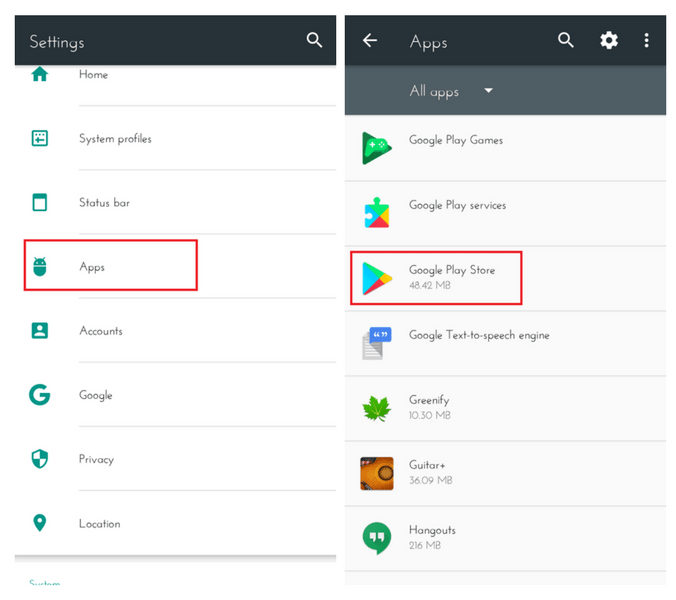Tap the Google Play services puzzle icon
This screenshot has width=676, height=600.
[x=377, y=213]
